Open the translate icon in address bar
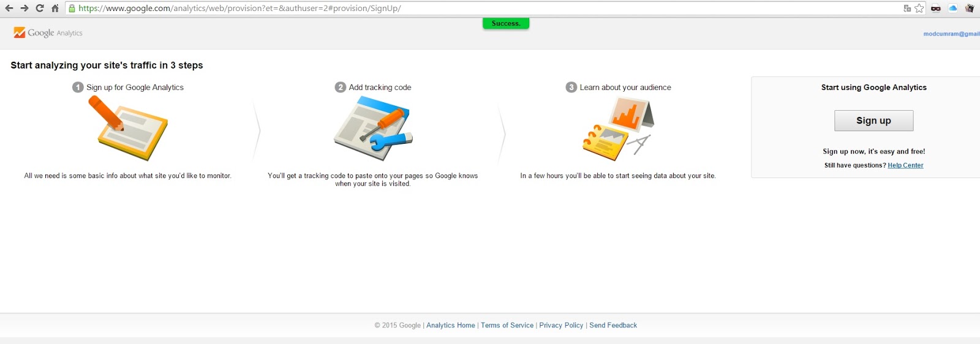Screen dimensions: 980x344 click(x=907, y=9)
